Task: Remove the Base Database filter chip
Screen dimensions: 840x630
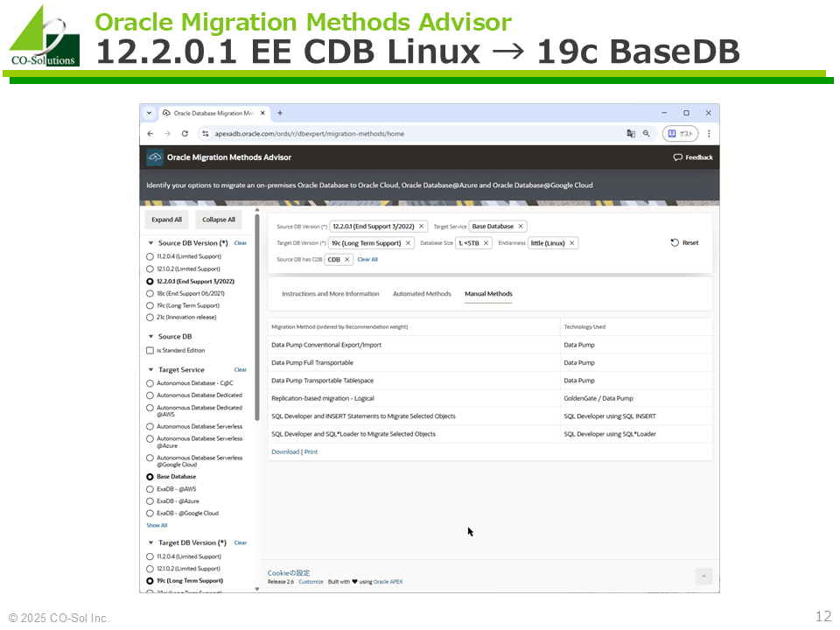Action: coord(520,227)
